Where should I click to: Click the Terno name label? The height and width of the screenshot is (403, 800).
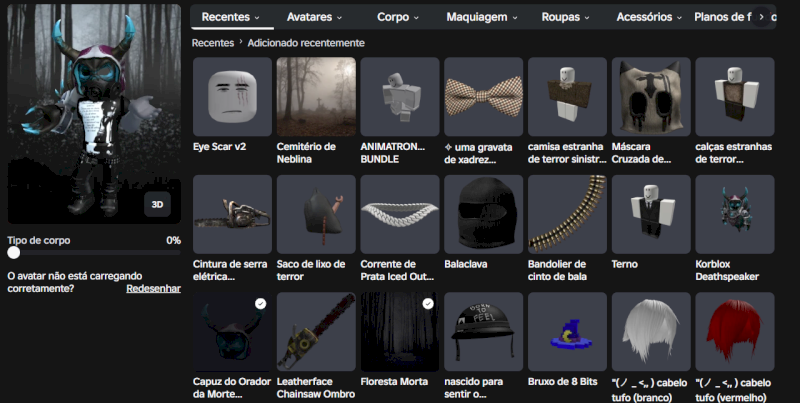coord(624,264)
